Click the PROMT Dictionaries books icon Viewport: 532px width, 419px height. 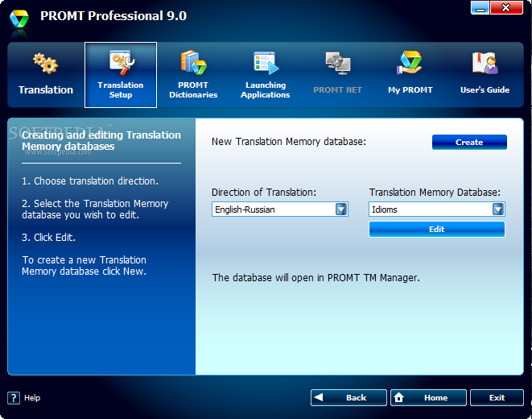[x=193, y=63]
